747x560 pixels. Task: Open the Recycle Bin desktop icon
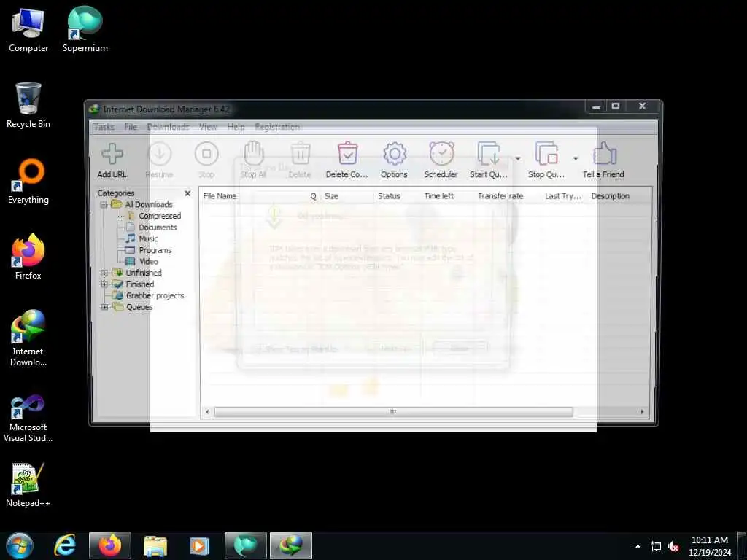[28, 105]
